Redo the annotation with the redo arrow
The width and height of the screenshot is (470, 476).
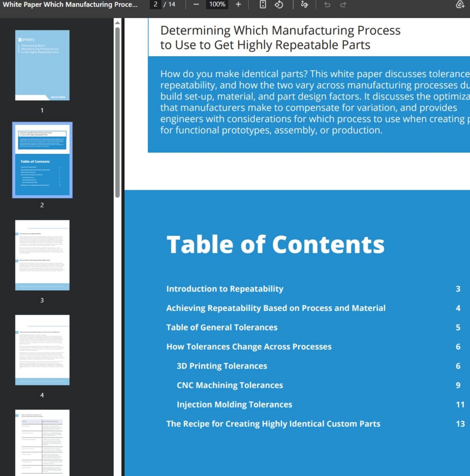(x=343, y=5)
